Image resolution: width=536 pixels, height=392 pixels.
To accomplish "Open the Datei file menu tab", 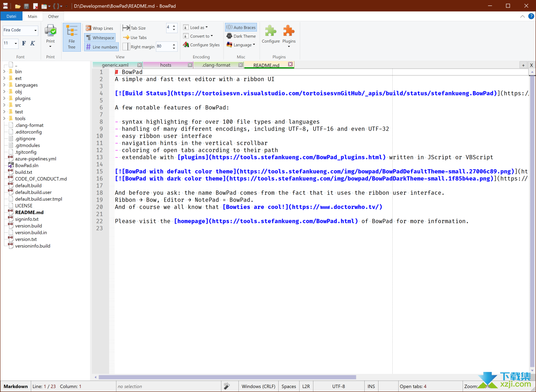I will click(x=11, y=16).
